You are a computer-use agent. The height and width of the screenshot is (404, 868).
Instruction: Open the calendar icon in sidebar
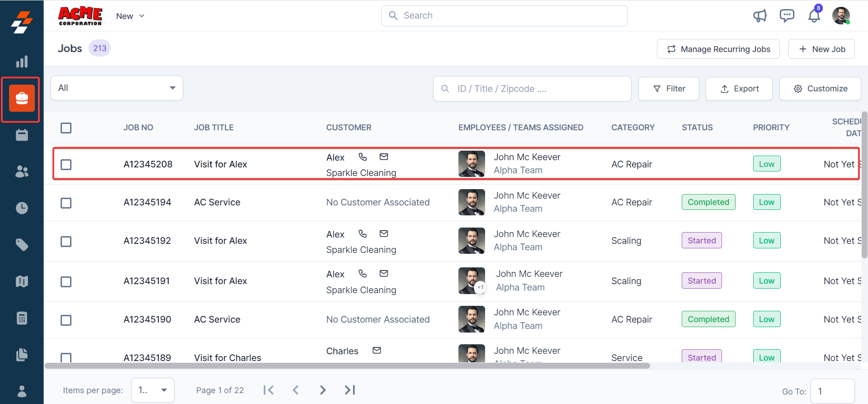coord(22,135)
